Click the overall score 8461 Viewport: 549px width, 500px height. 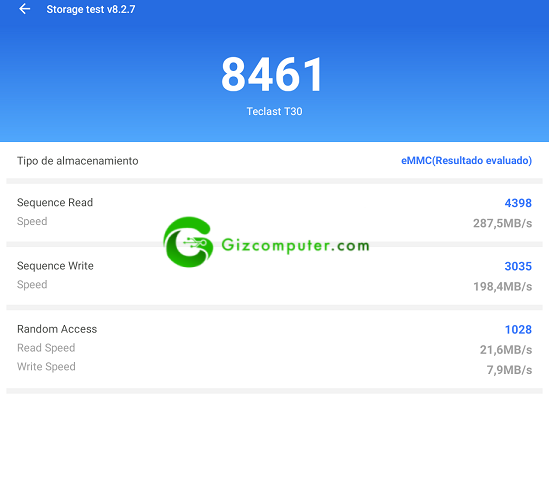click(272, 75)
